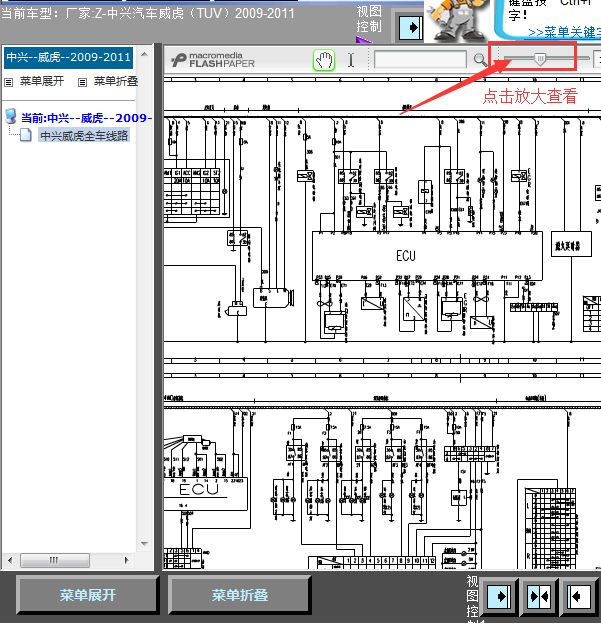Click the top view control right-arrow button

(411, 28)
